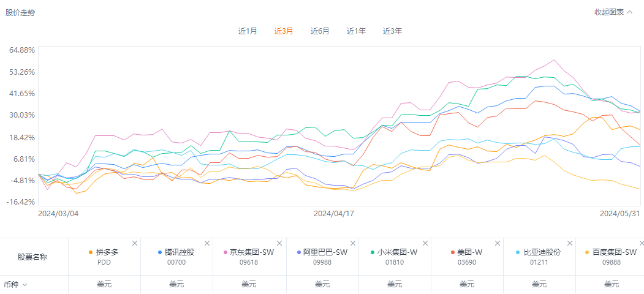Close the 京东集团-SW column
644x294 pixels.
(x=279, y=243)
